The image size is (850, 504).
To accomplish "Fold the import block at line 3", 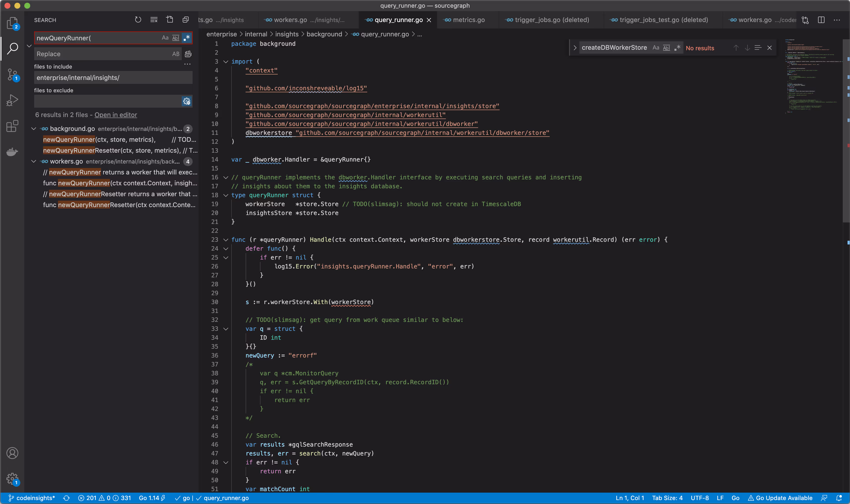I will (x=226, y=61).
